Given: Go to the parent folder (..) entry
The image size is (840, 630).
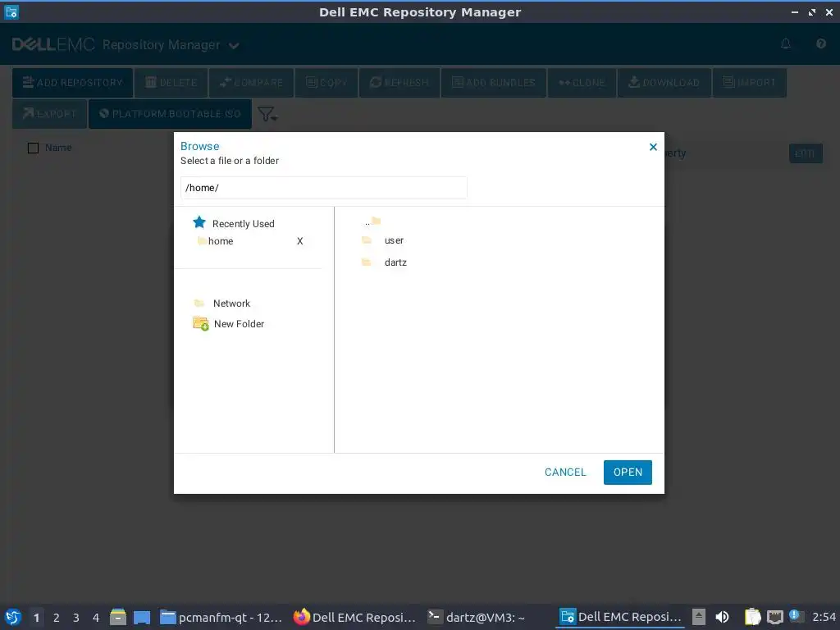Looking at the screenshot, I should pyautogui.click(x=373, y=221).
